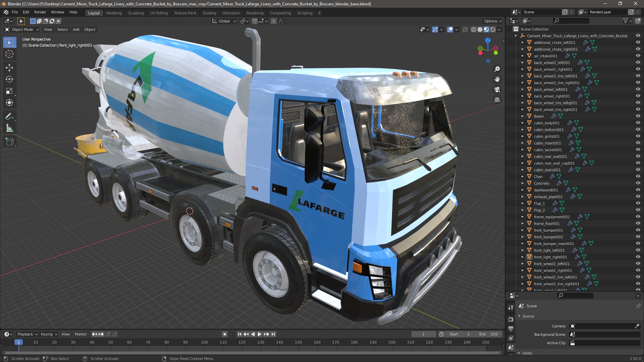This screenshot has height=362, width=644.
Task: Select the Cursor tool in the toolbar
Action: tap(9, 54)
